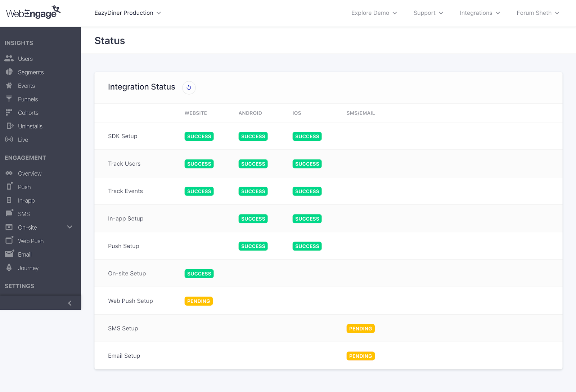Expand the On-site submenu
The width and height of the screenshot is (576, 392).
click(x=70, y=227)
